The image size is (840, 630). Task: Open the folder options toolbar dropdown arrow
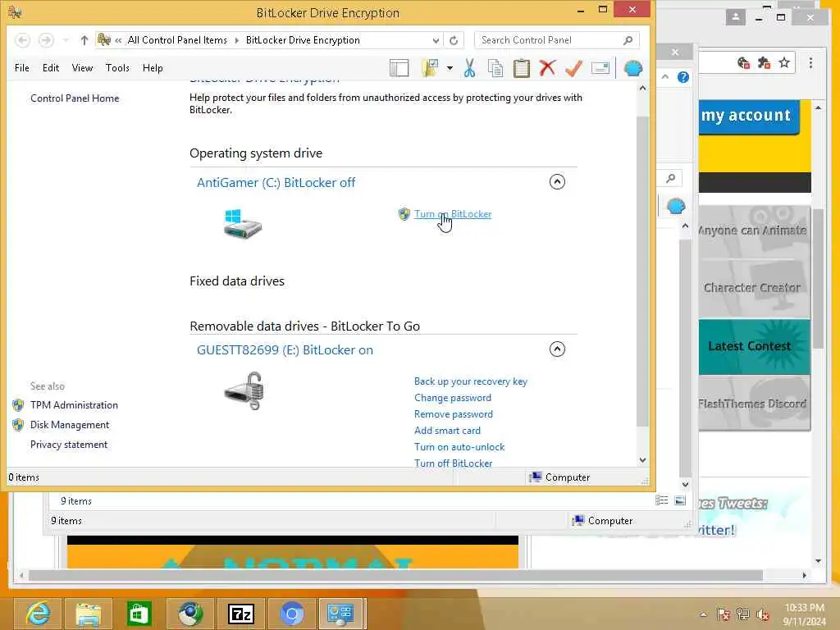tap(450, 68)
